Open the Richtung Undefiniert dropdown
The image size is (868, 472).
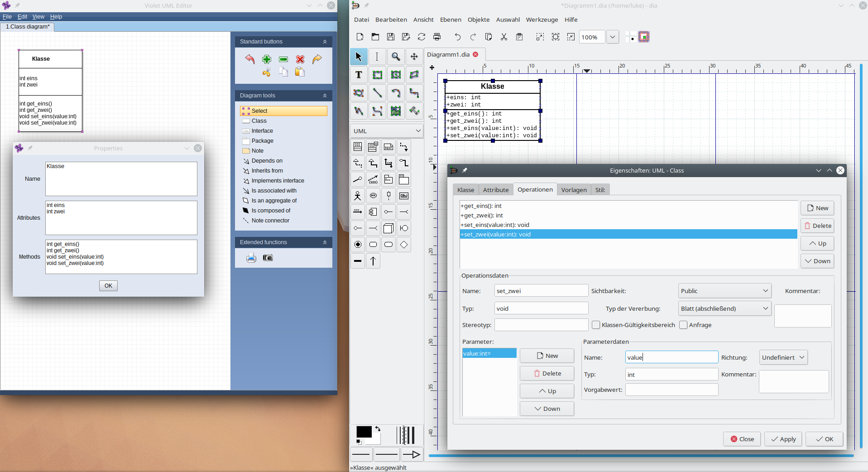pyautogui.click(x=783, y=357)
